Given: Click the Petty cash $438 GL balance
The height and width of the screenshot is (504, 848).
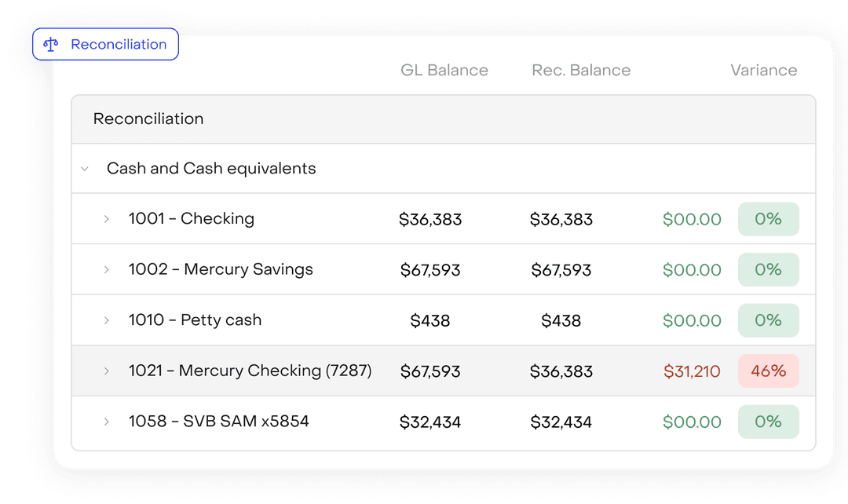Looking at the screenshot, I should (430, 320).
